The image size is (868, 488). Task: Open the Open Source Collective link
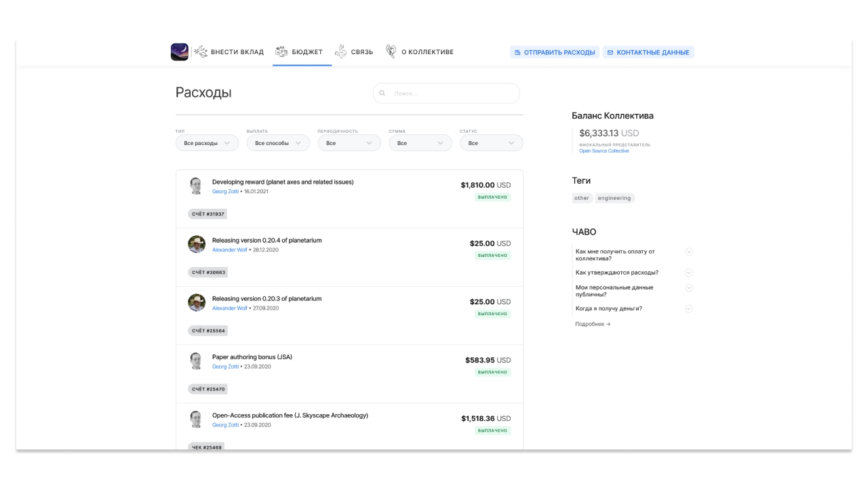[604, 151]
